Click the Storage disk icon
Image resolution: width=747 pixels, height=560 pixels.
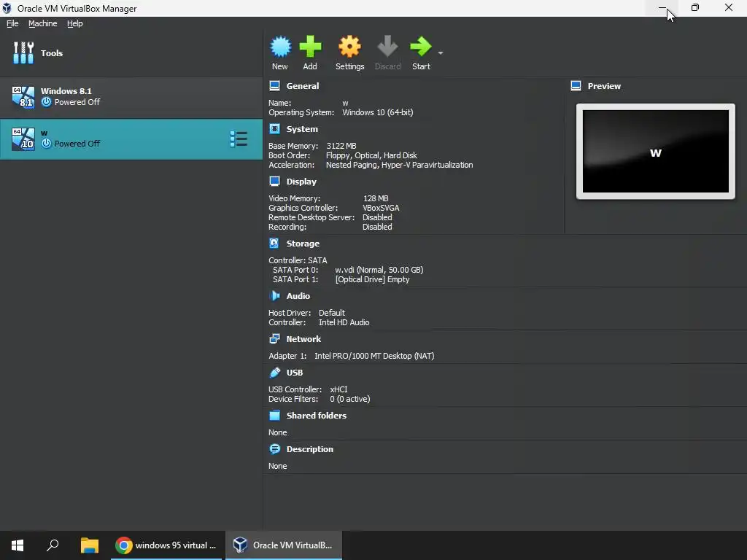point(274,243)
